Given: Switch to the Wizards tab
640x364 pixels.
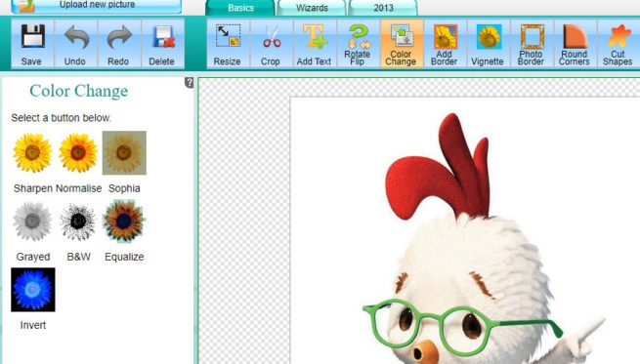Looking at the screenshot, I should (x=312, y=8).
